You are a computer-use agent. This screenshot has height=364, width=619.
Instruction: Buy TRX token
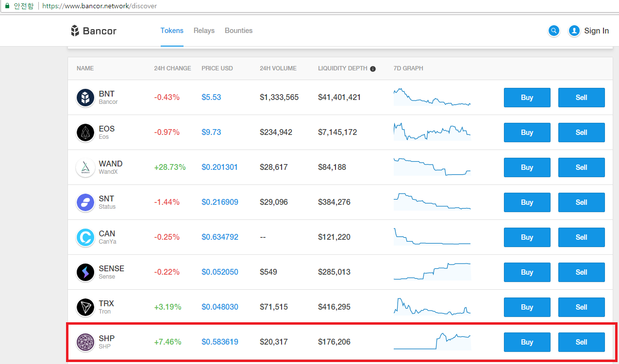pos(527,307)
